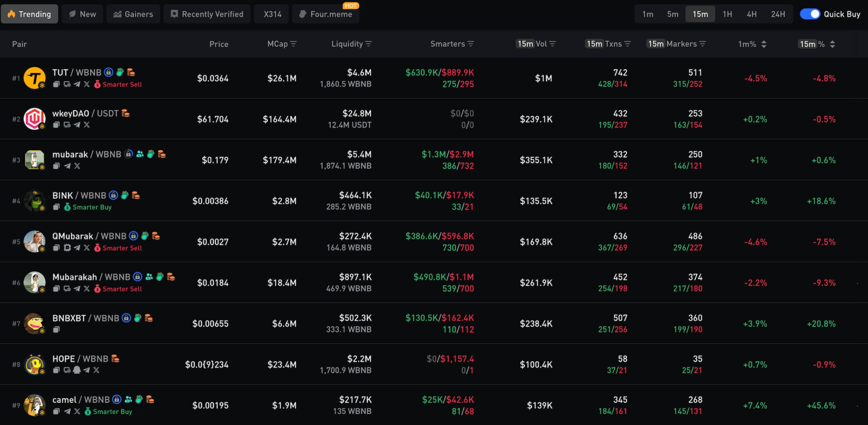Toggle the Quick Buy switch
The width and height of the screenshot is (868, 425).
(810, 14)
